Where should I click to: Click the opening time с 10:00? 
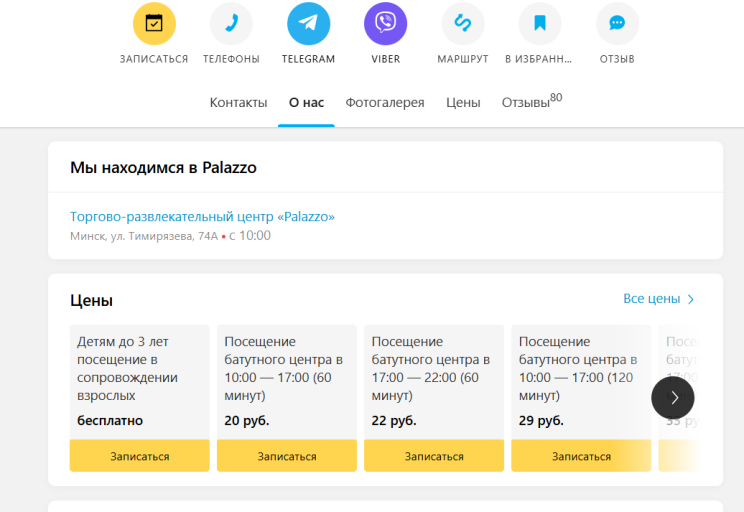tap(250, 235)
